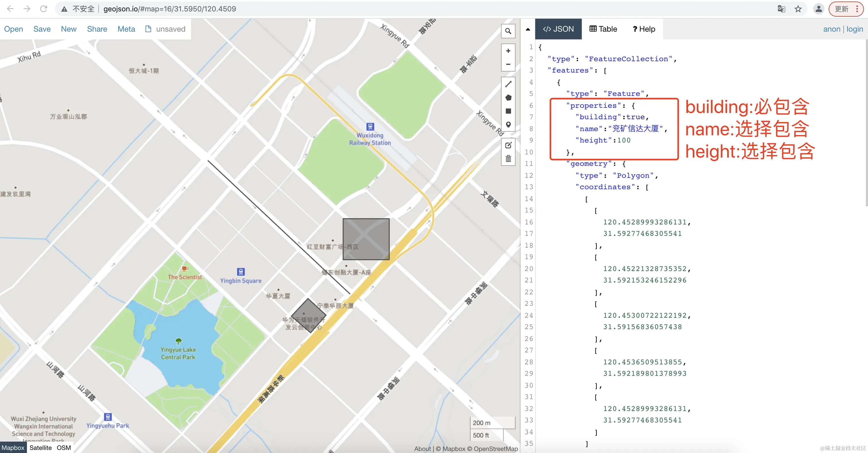
Task: Select the Mapbox base layer
Action: [x=13, y=448]
